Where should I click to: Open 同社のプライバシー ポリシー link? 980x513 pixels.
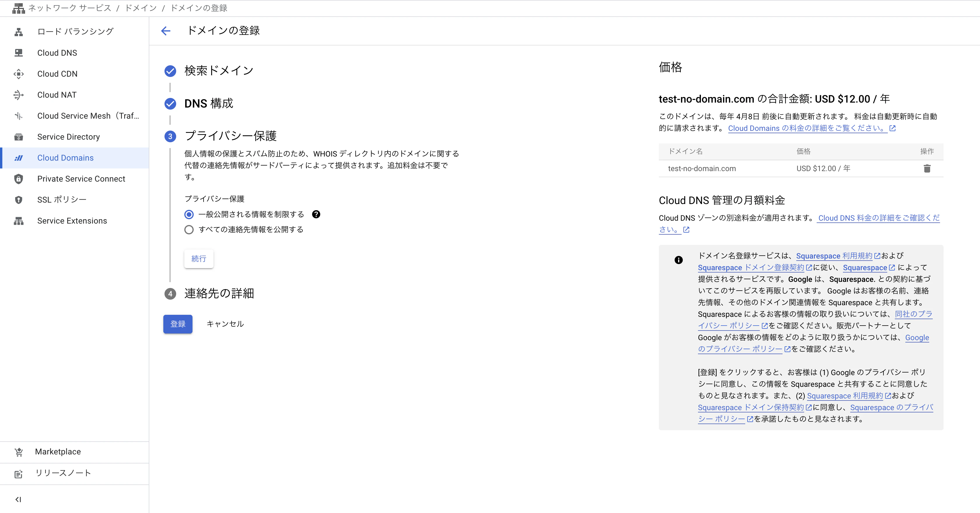pos(914,314)
